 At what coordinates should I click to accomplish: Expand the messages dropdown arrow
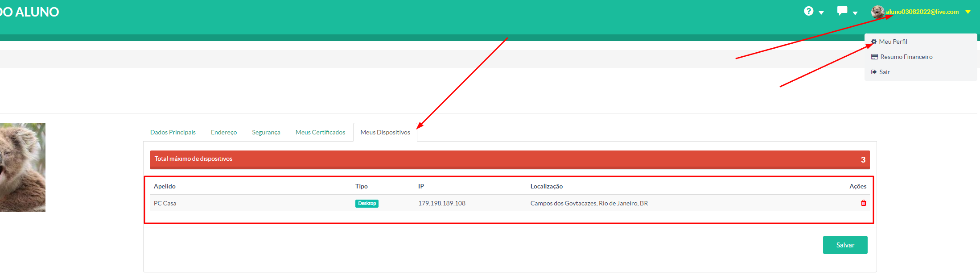point(855,13)
